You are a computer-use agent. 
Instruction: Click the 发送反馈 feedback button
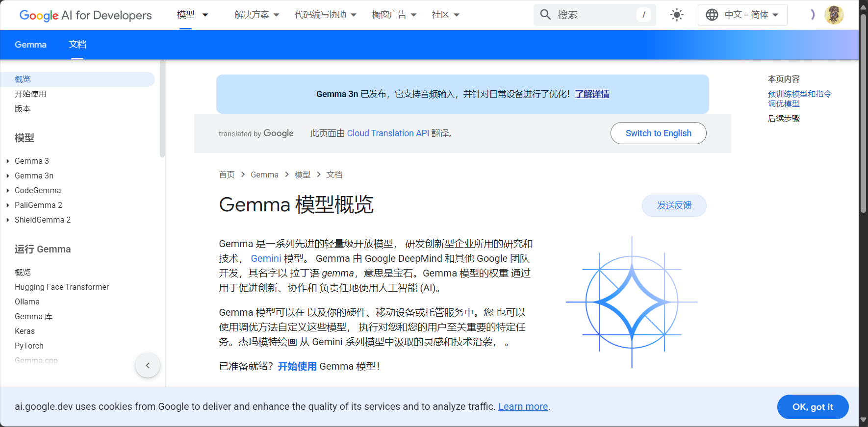coord(674,205)
